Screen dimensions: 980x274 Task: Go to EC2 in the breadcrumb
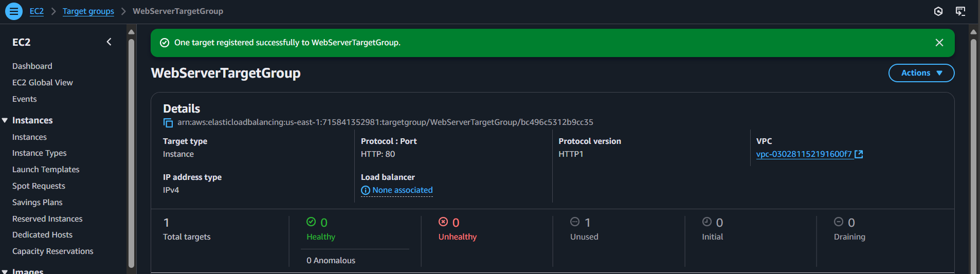click(37, 11)
